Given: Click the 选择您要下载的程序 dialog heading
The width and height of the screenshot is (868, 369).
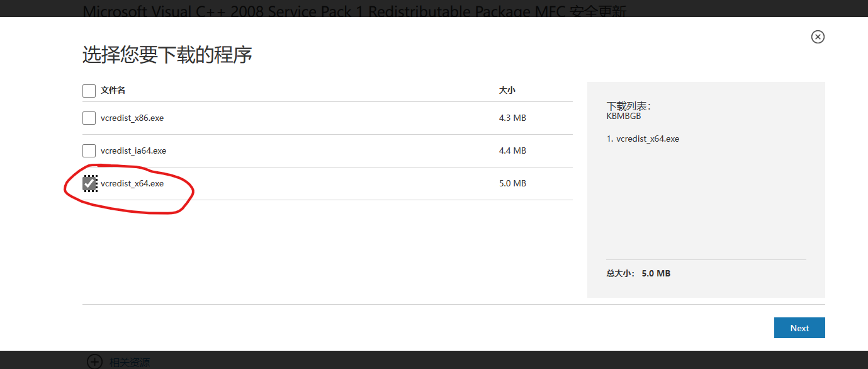Looking at the screenshot, I should pos(167,55).
